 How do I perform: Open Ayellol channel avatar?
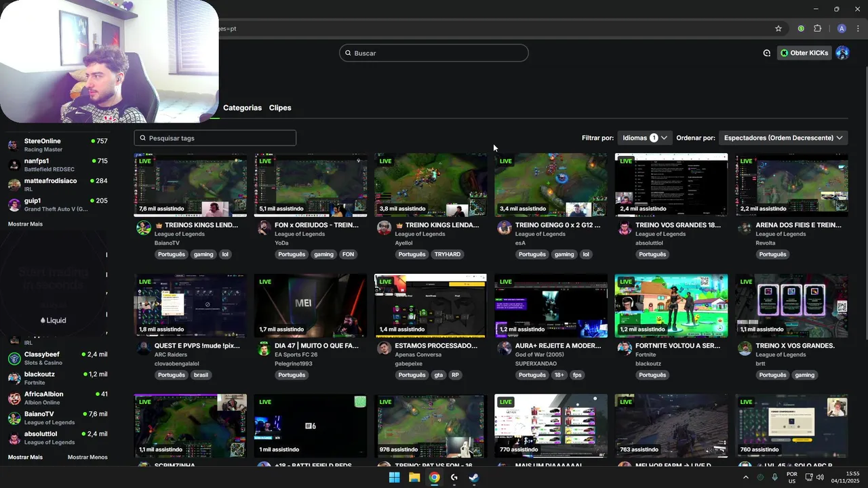coord(384,228)
